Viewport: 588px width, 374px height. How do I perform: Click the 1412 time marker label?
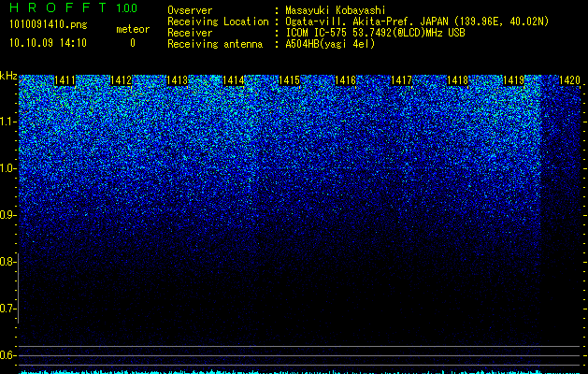[121, 80]
